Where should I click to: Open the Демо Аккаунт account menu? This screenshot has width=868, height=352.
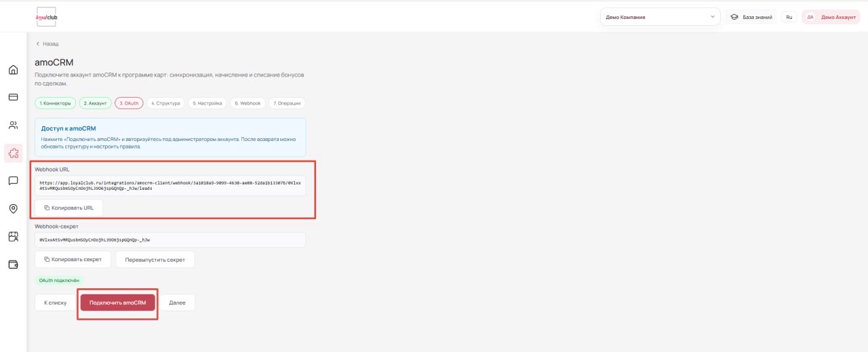point(830,17)
